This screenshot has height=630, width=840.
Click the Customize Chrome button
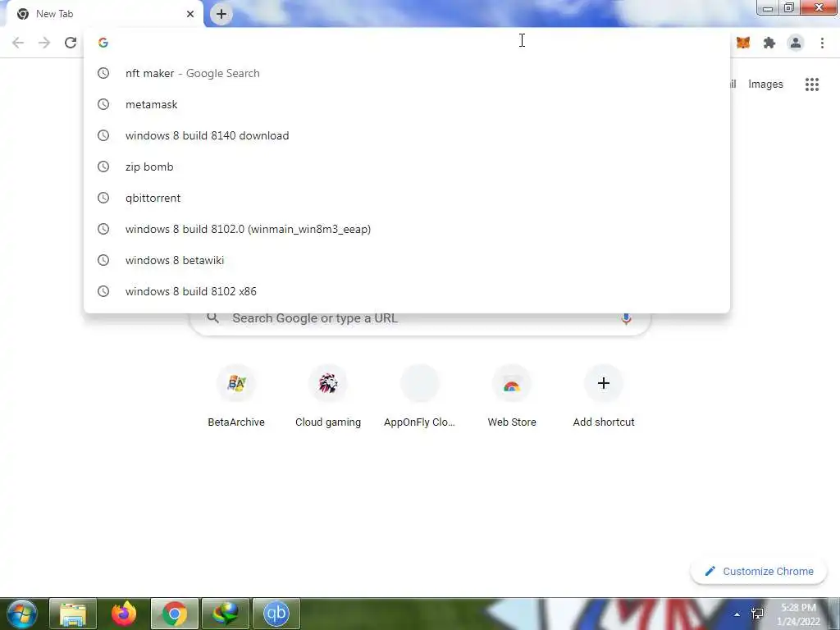(759, 572)
